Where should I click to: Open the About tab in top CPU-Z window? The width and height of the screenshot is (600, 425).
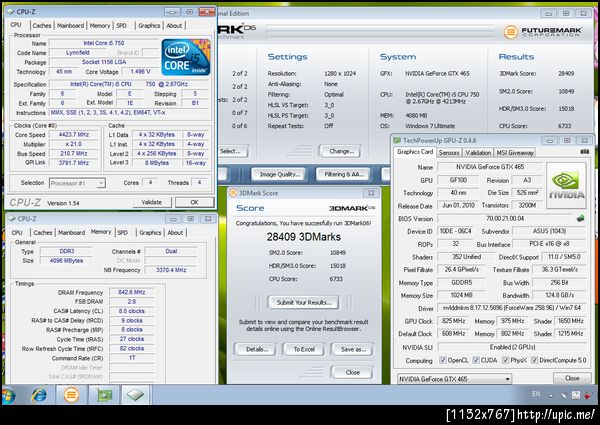(x=174, y=26)
